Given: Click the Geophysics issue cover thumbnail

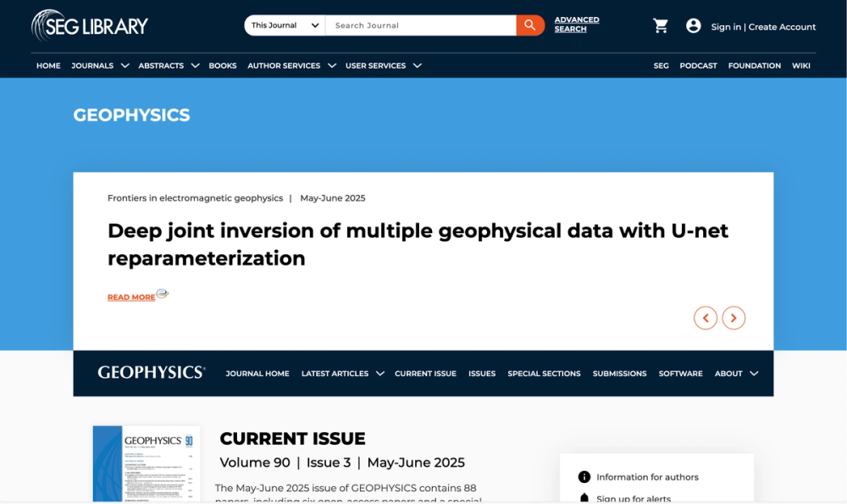Looking at the screenshot, I should (147, 464).
